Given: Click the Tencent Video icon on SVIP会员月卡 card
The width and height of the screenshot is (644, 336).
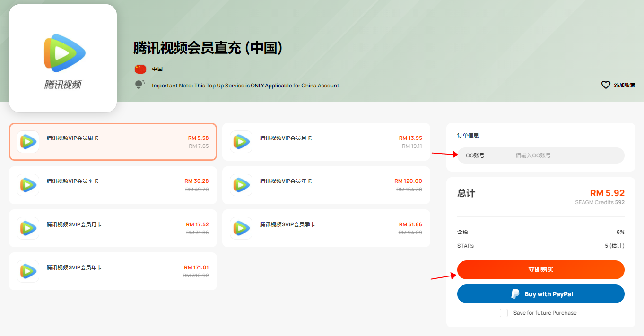Looking at the screenshot, I should click(x=28, y=228).
